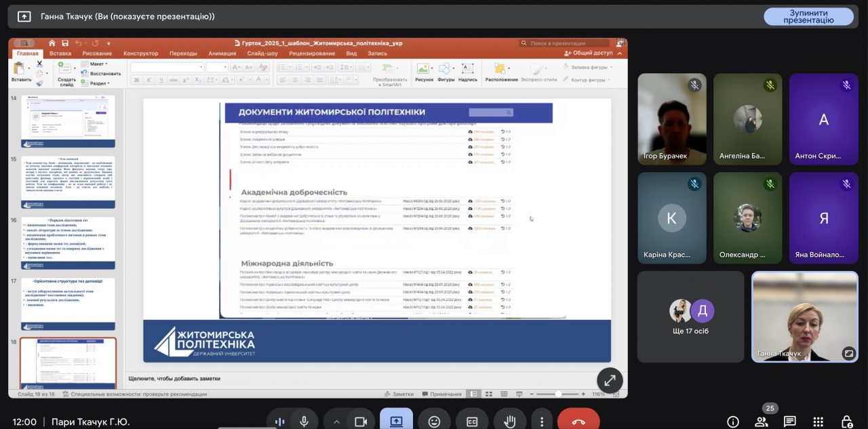The image size is (868, 429).
Task: Click 'Зупинити презентацію' button
Action: click(x=808, y=16)
